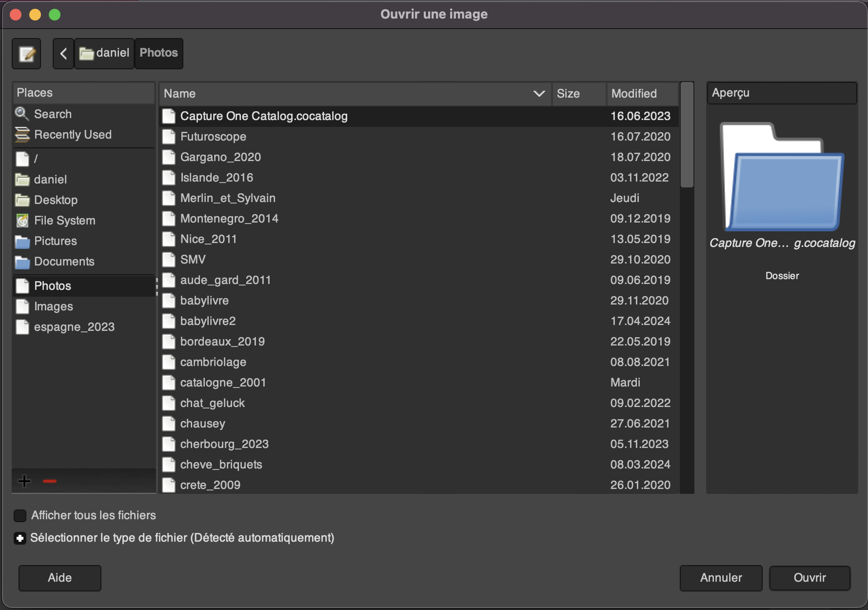Remove bookmark with the red minus icon
This screenshot has height=610, width=868.
click(x=50, y=481)
